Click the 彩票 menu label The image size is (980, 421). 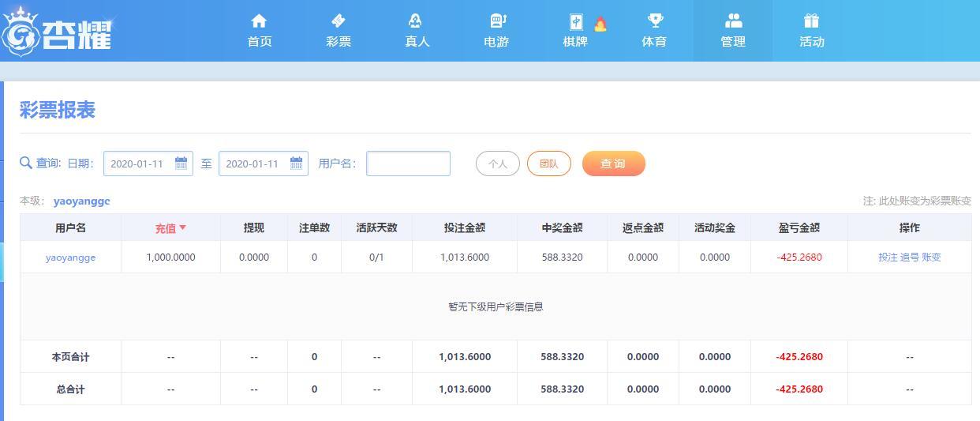coord(339,42)
